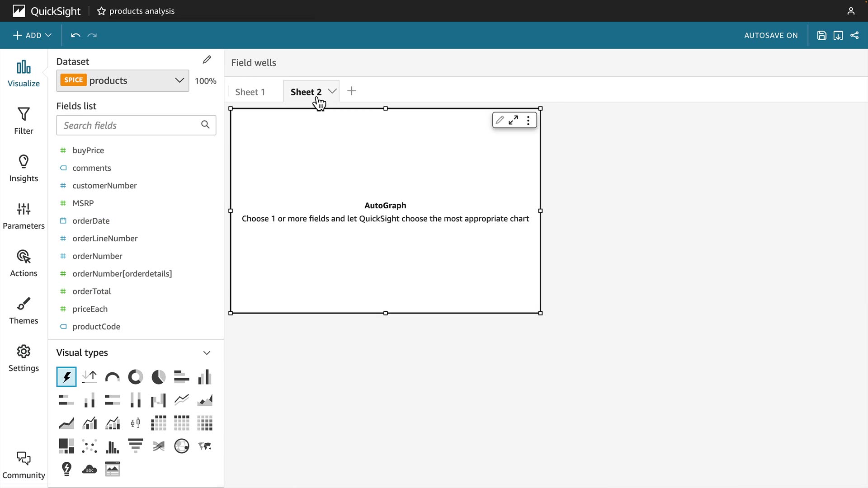
Task: Open the Filter panel
Action: 24,121
